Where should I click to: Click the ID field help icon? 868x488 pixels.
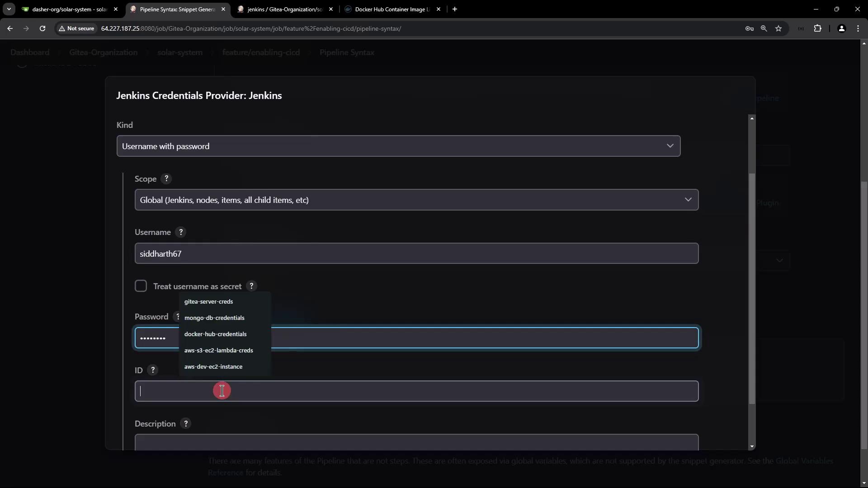point(153,370)
